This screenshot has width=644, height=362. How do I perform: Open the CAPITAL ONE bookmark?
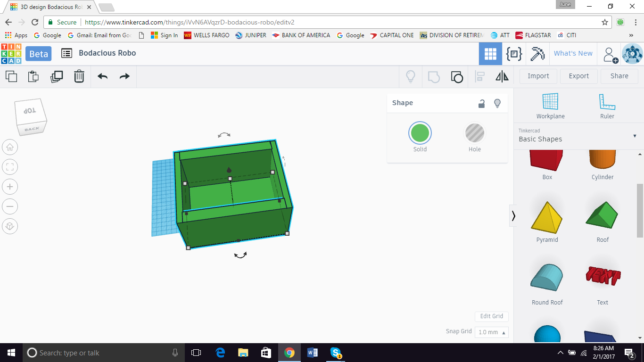point(392,35)
